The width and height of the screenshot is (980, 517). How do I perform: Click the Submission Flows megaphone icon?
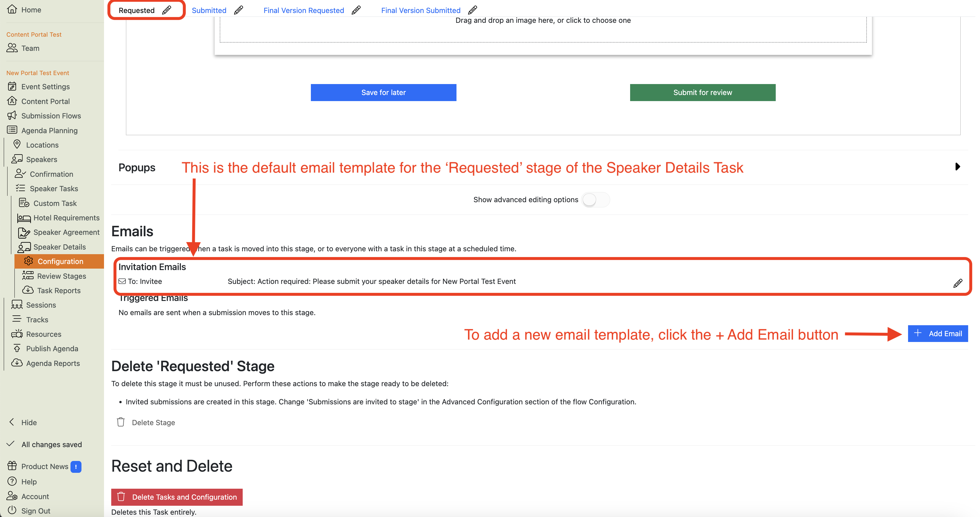(x=12, y=115)
